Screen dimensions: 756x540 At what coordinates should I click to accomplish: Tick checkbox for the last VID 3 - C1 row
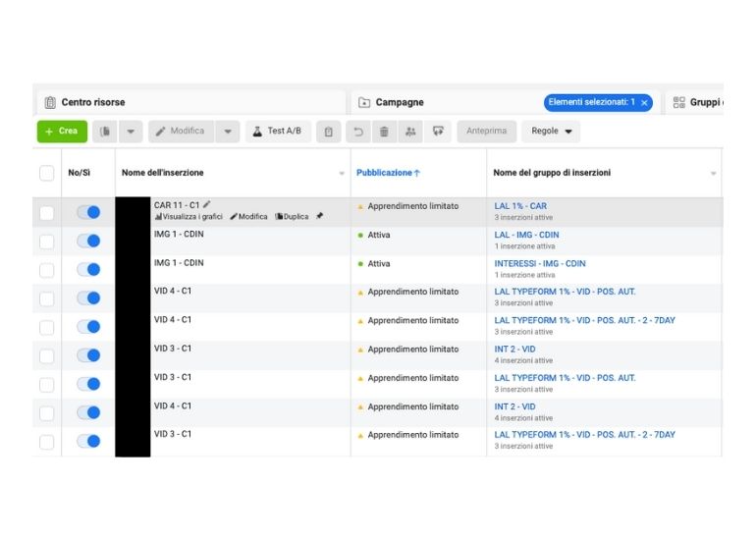pyautogui.click(x=47, y=442)
